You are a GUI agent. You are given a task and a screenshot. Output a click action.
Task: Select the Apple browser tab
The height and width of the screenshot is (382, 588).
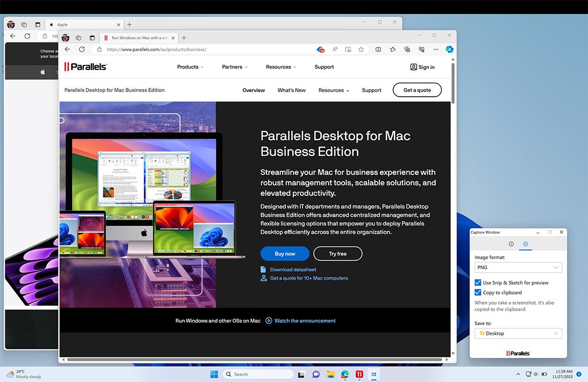tap(82, 25)
